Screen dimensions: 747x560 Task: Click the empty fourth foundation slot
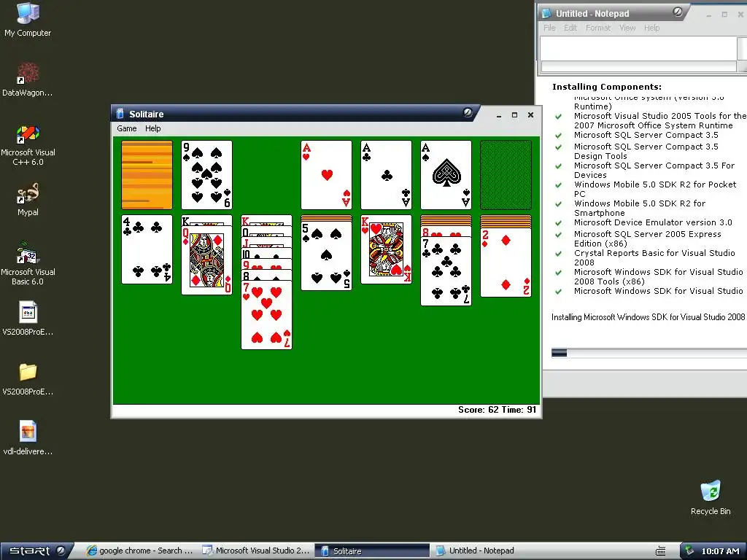(x=506, y=175)
